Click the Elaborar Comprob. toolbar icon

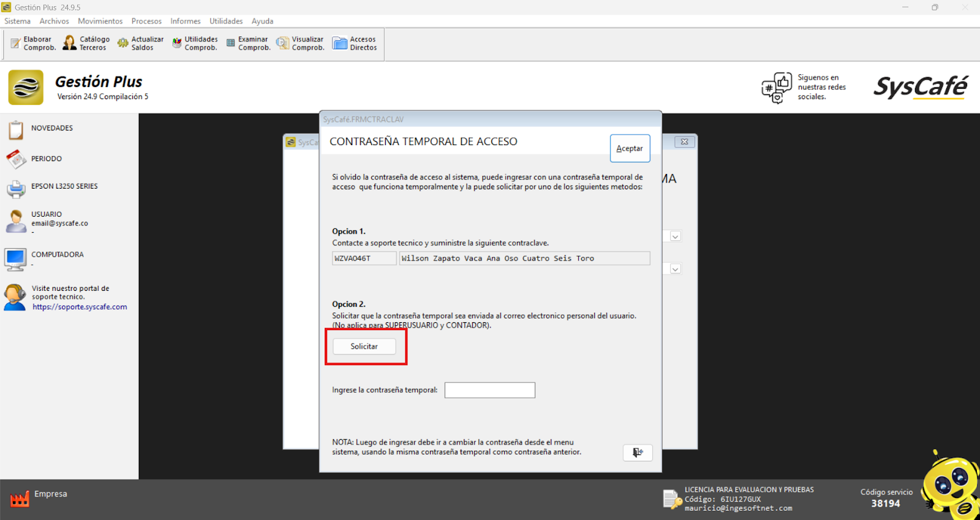pyautogui.click(x=16, y=43)
